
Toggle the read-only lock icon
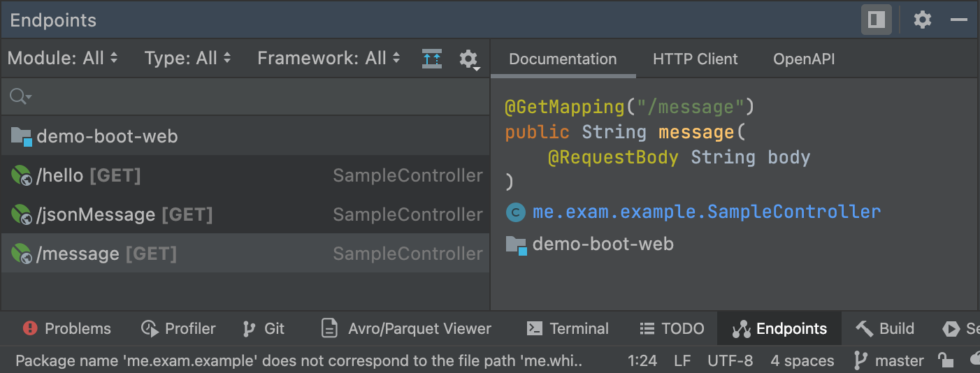coord(946,360)
